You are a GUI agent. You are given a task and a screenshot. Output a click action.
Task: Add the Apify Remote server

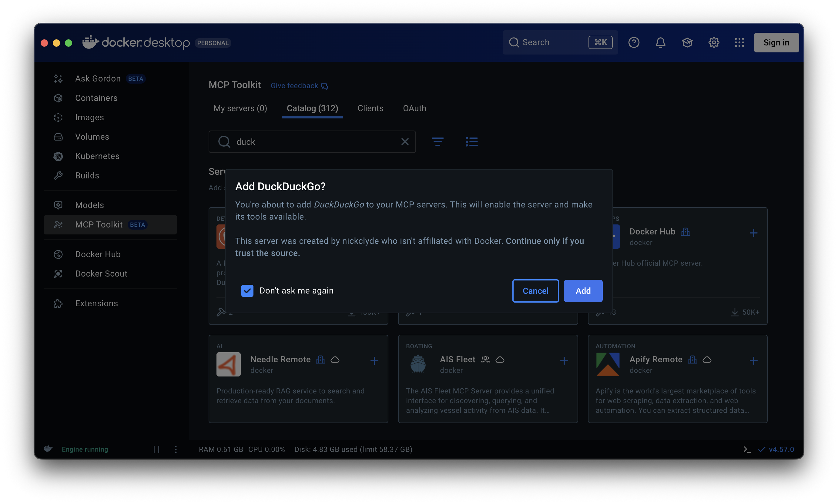pos(753,361)
